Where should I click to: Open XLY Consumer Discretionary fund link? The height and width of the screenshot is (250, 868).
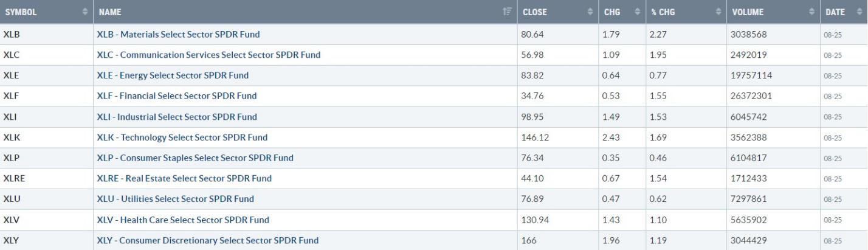(x=207, y=240)
